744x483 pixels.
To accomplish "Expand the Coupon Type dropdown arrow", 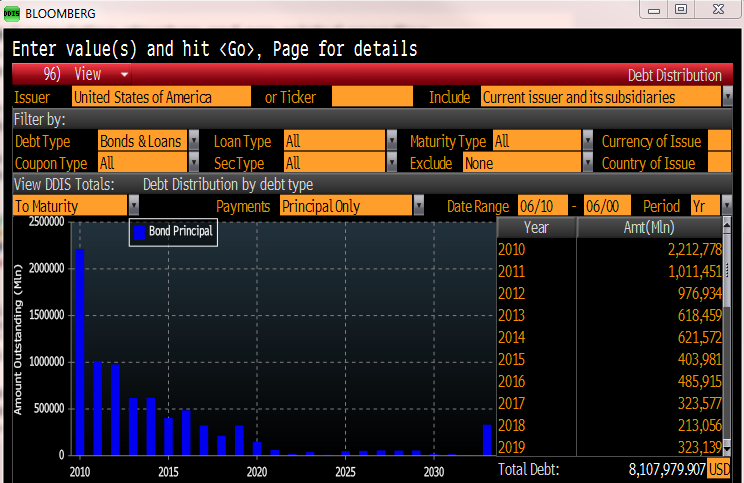I will coord(194,162).
